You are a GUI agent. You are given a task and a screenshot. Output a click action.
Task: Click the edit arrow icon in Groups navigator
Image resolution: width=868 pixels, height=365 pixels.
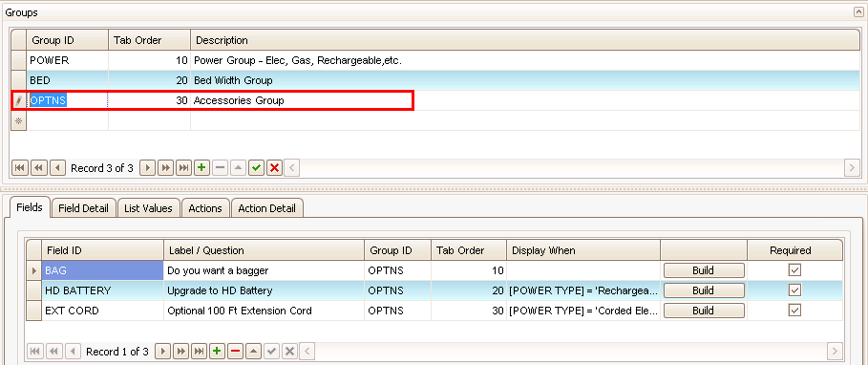(x=238, y=168)
